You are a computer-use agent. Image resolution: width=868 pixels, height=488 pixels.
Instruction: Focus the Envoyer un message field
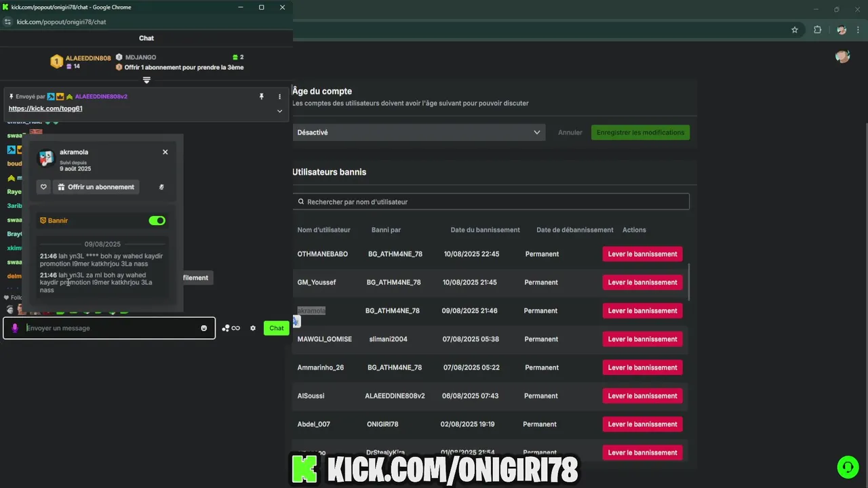coord(109,328)
